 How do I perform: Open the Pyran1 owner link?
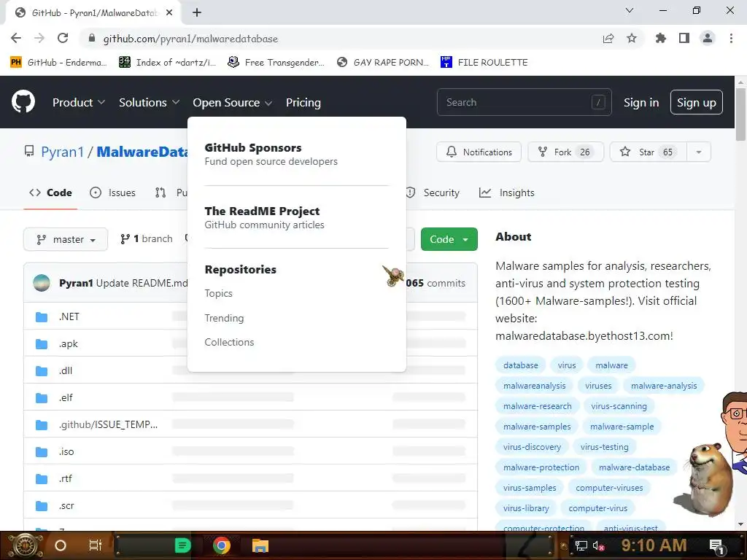point(63,152)
